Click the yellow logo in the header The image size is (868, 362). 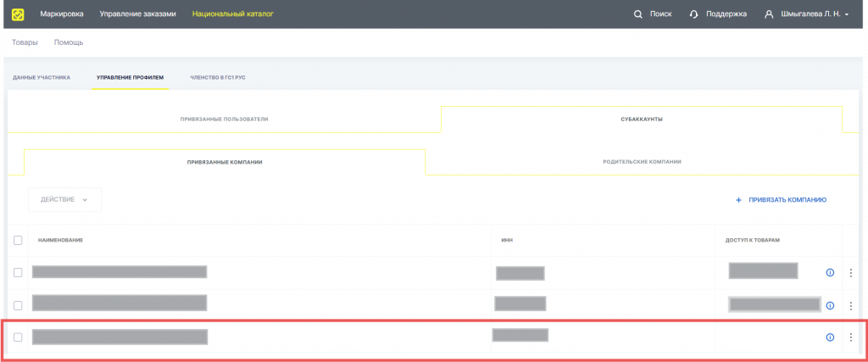pyautogui.click(x=18, y=14)
